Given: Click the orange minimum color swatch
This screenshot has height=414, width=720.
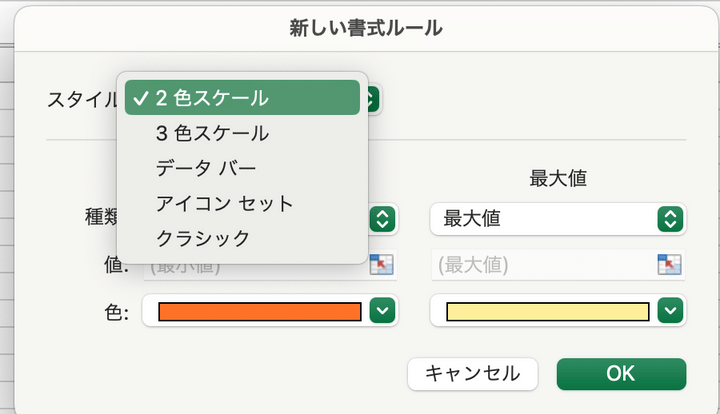Looking at the screenshot, I should click(x=259, y=312).
